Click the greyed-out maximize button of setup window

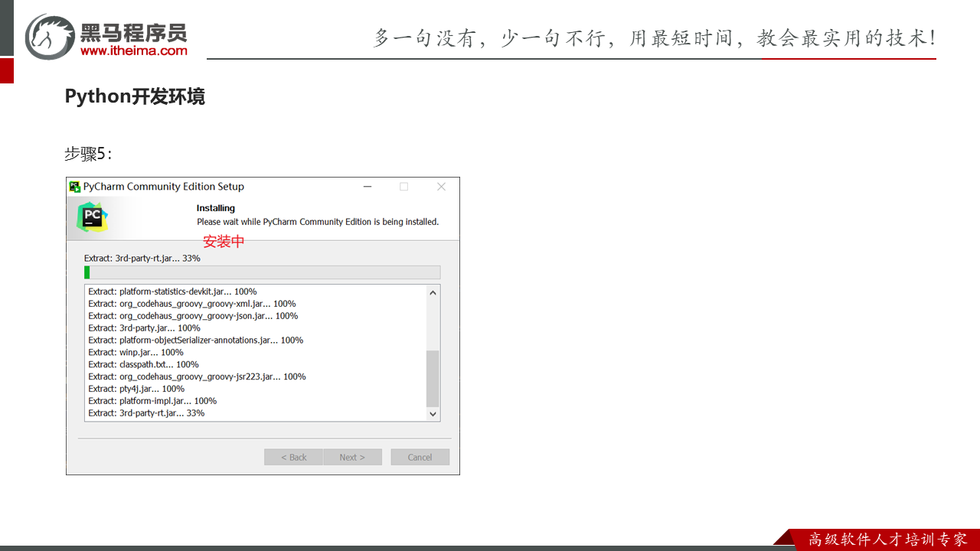point(404,187)
